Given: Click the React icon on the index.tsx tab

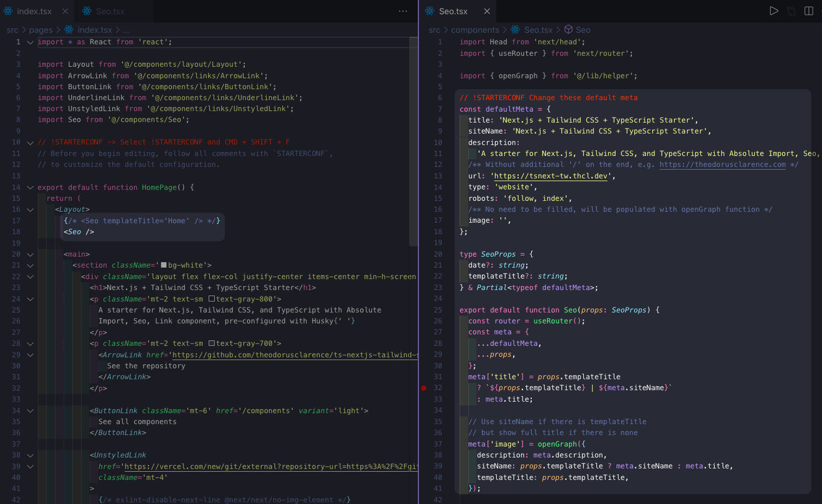Looking at the screenshot, I should pyautogui.click(x=8, y=11).
